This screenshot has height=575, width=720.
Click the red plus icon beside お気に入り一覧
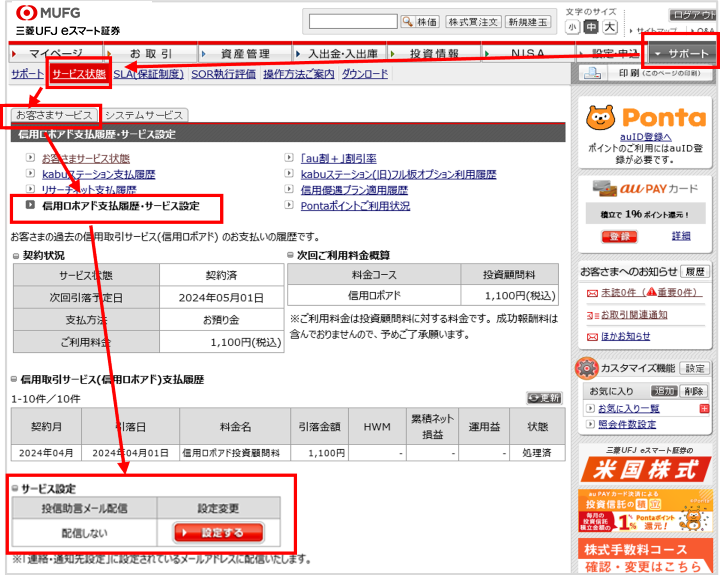(x=704, y=408)
